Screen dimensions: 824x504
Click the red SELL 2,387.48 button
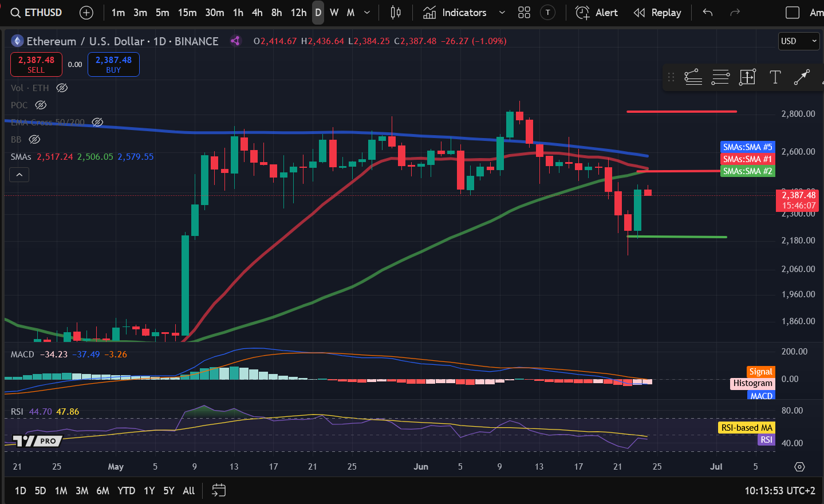pyautogui.click(x=36, y=64)
